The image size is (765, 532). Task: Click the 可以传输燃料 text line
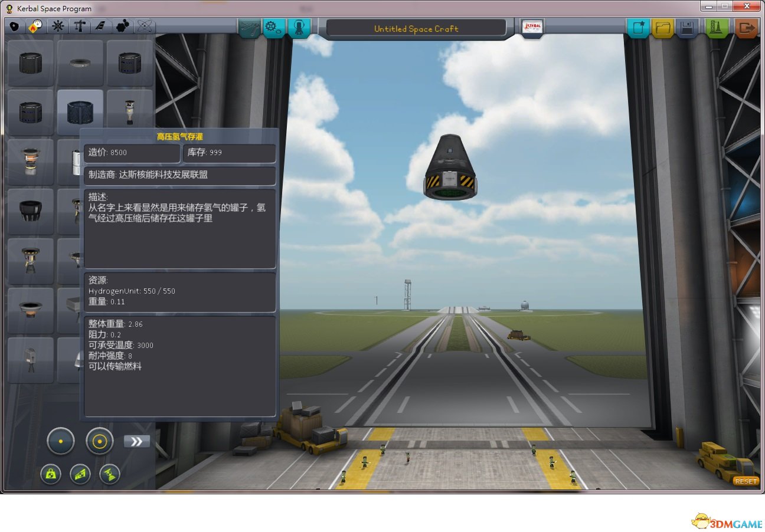point(115,366)
